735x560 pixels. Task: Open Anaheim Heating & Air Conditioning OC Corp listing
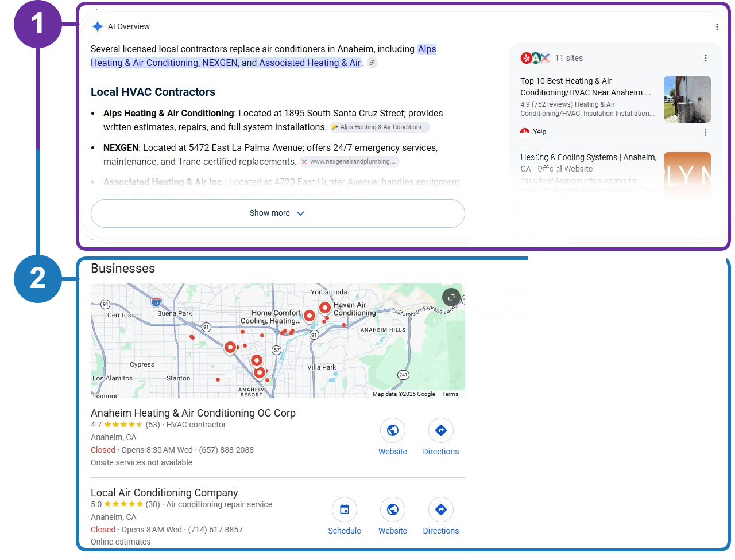click(193, 413)
